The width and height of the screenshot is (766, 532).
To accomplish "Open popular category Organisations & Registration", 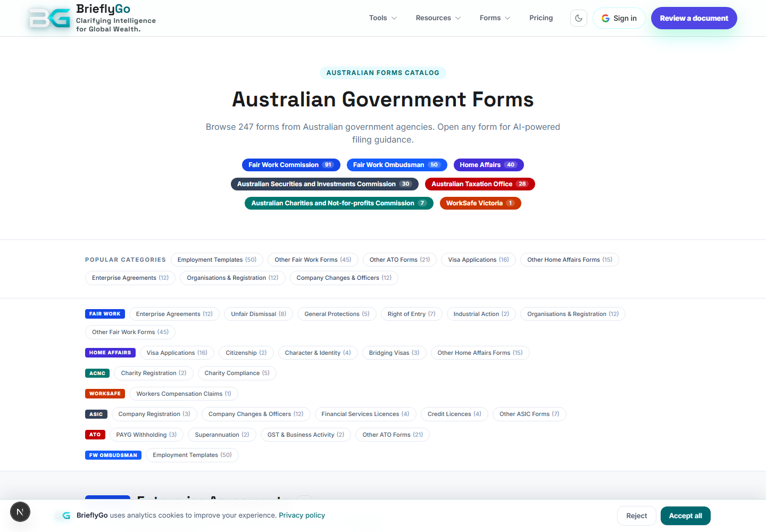I will tap(232, 278).
